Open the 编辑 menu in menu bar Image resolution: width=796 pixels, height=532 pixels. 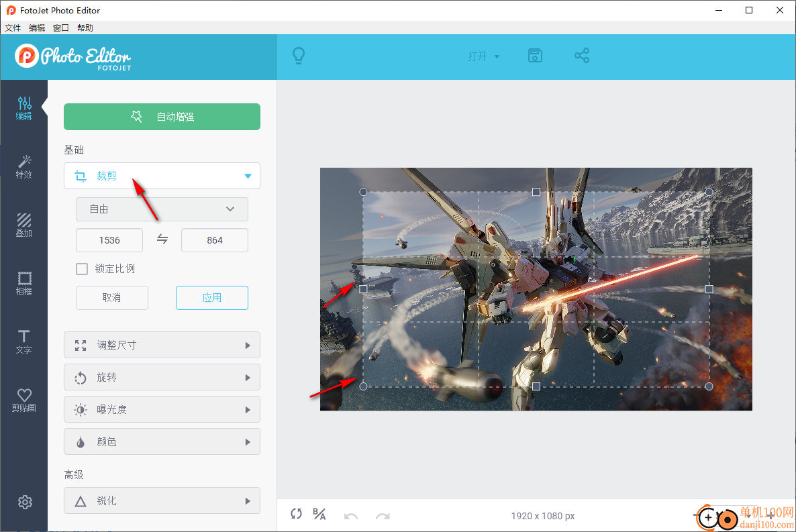click(x=36, y=28)
